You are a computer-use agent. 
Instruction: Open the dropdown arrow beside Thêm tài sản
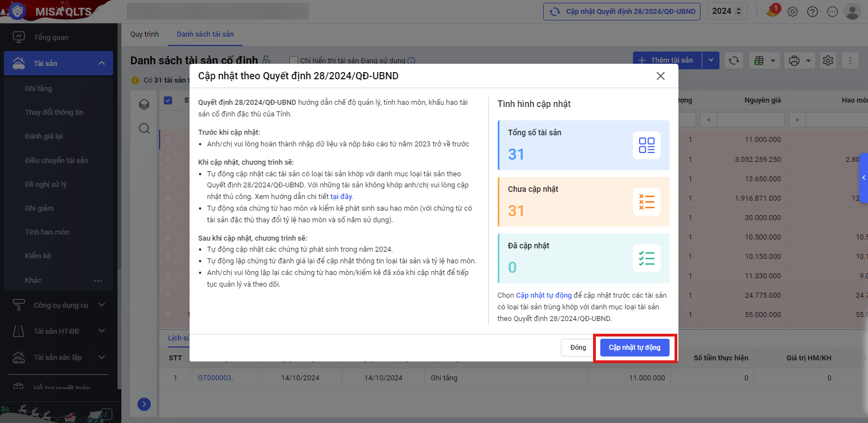[711, 60]
